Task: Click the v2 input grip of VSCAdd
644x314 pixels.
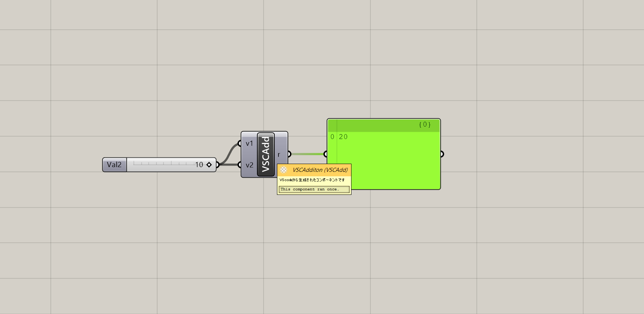Action: tap(240, 165)
